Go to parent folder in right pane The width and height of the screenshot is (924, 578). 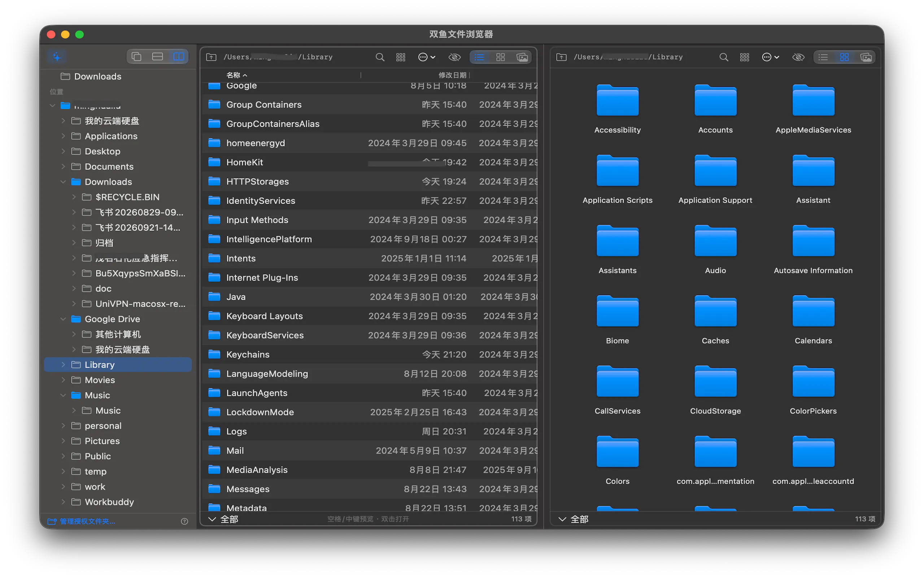point(561,57)
